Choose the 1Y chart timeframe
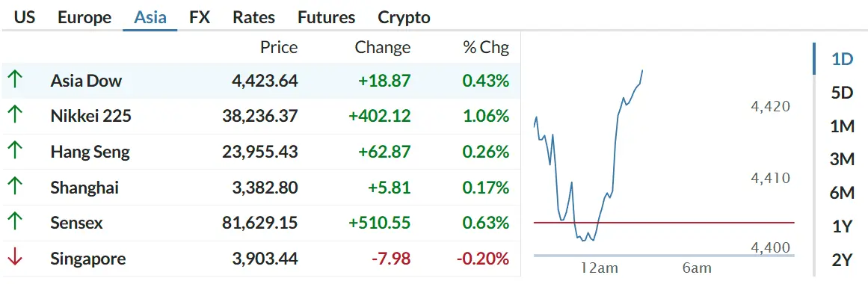The image size is (868, 284). (x=842, y=226)
